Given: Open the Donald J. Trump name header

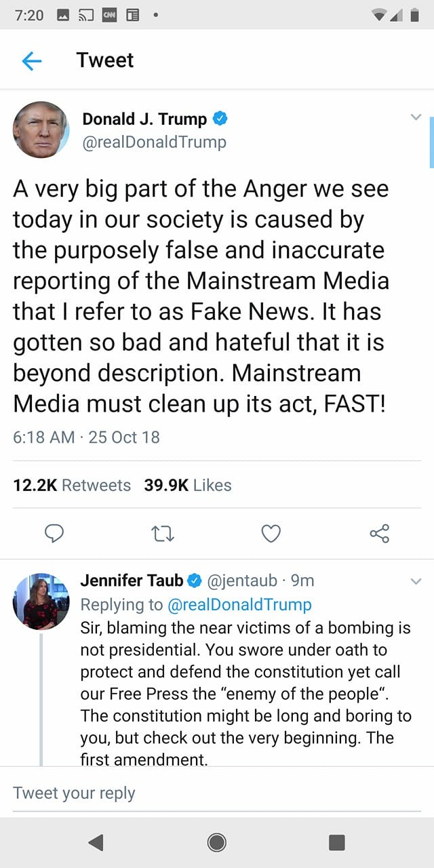Looking at the screenshot, I should [144, 119].
